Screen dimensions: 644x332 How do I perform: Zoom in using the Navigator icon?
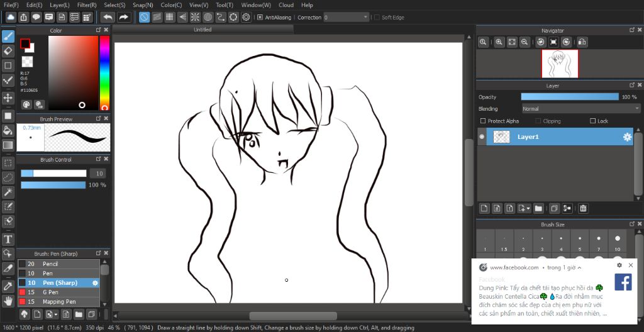click(499, 42)
